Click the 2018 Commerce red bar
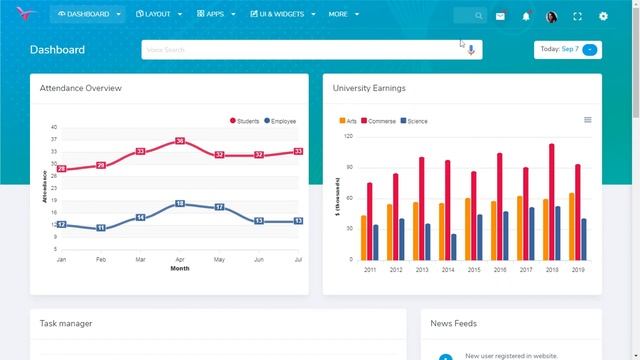This screenshot has height=360, width=640. (552, 202)
